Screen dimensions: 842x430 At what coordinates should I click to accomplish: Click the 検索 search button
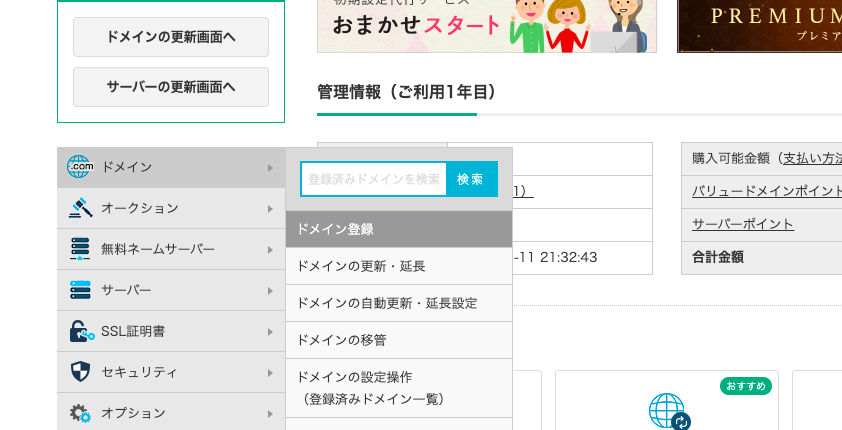pyautogui.click(x=471, y=179)
